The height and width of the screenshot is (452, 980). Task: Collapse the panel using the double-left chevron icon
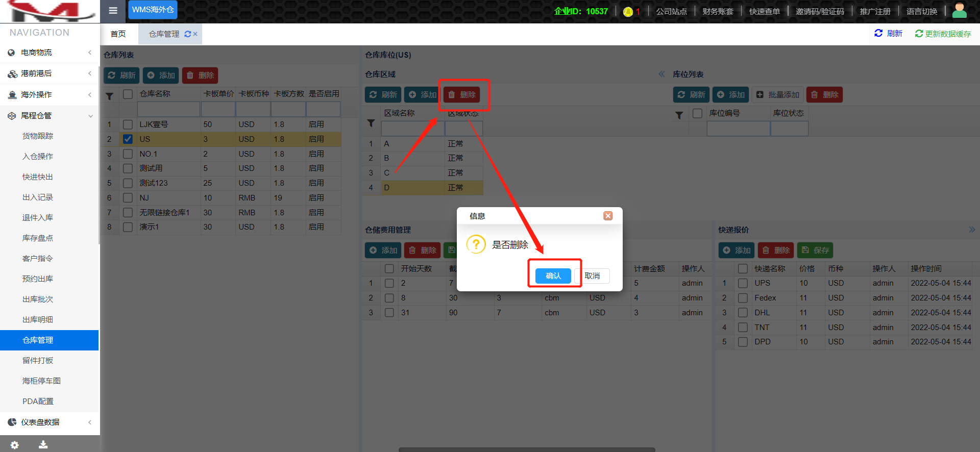(x=661, y=74)
